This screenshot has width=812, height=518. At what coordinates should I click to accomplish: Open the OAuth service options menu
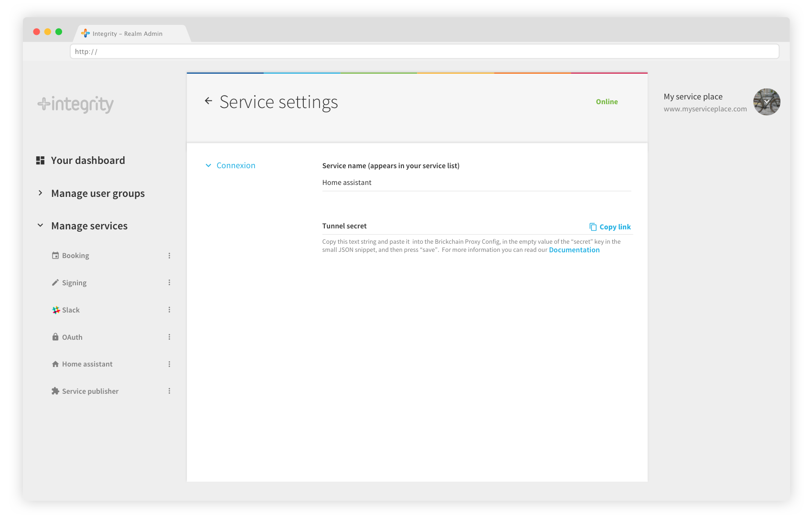tap(169, 337)
